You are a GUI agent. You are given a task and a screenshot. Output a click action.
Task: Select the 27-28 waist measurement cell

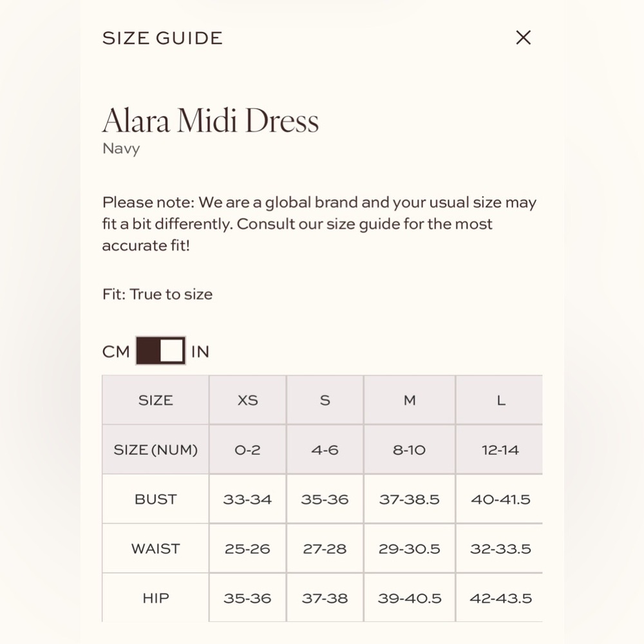point(325,549)
